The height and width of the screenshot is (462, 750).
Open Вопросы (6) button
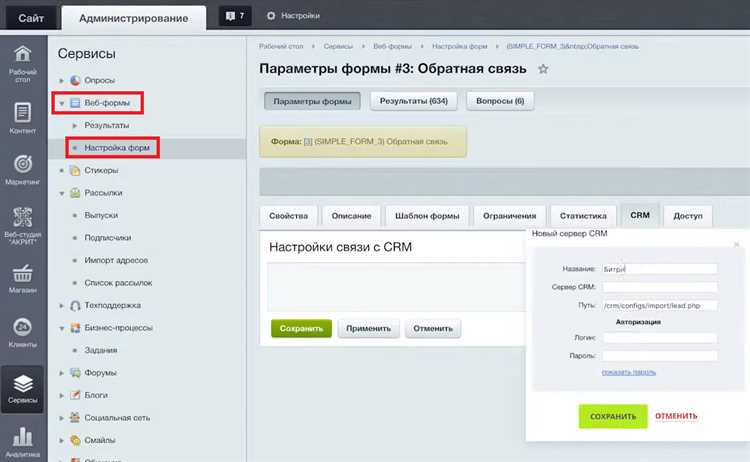(500, 101)
